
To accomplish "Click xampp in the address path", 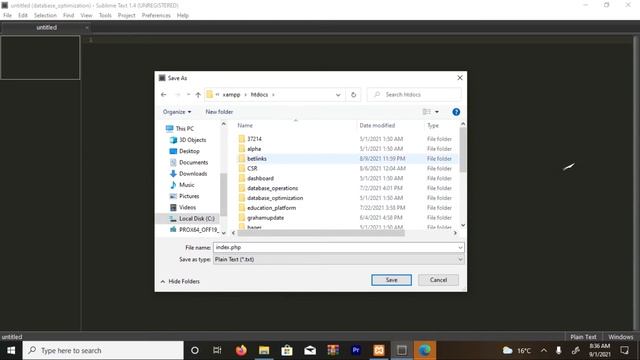I will click(x=231, y=95).
